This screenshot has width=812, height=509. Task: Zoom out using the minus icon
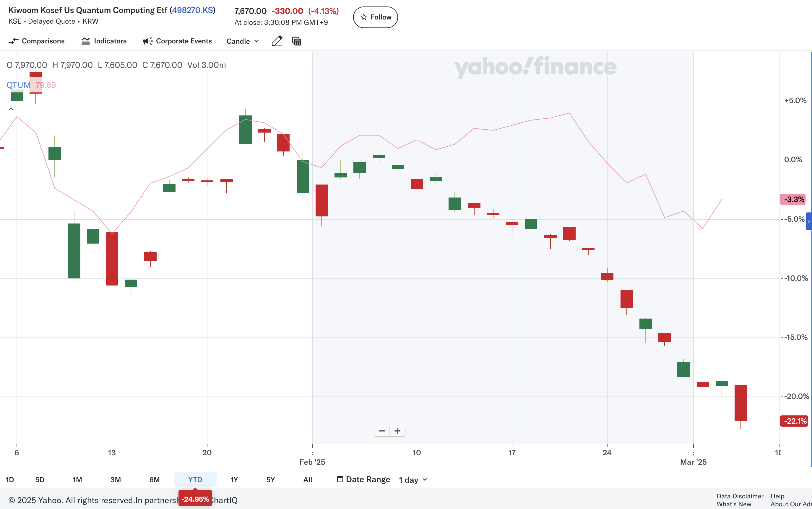(381, 431)
